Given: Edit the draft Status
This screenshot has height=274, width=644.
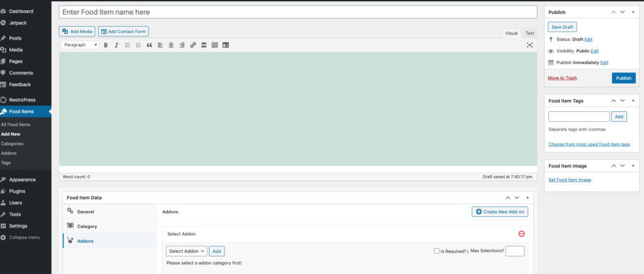Looking at the screenshot, I should tap(589, 40).
